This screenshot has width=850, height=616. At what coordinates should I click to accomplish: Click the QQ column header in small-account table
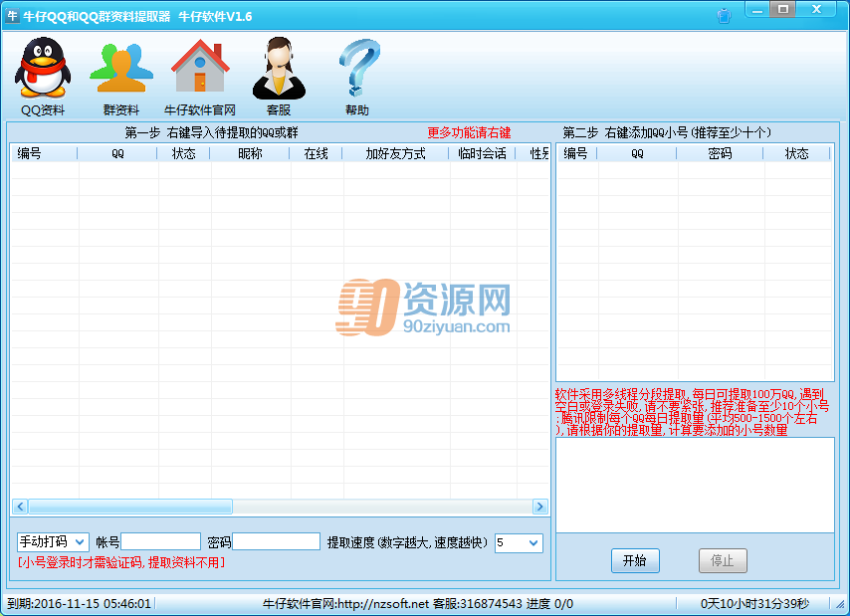coord(637,154)
